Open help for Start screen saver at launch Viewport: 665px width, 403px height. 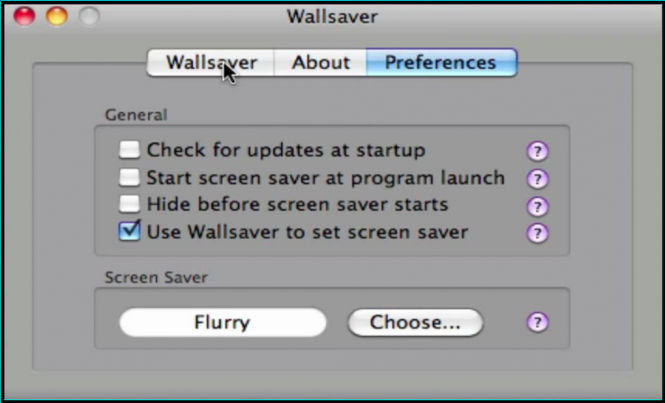pos(538,179)
